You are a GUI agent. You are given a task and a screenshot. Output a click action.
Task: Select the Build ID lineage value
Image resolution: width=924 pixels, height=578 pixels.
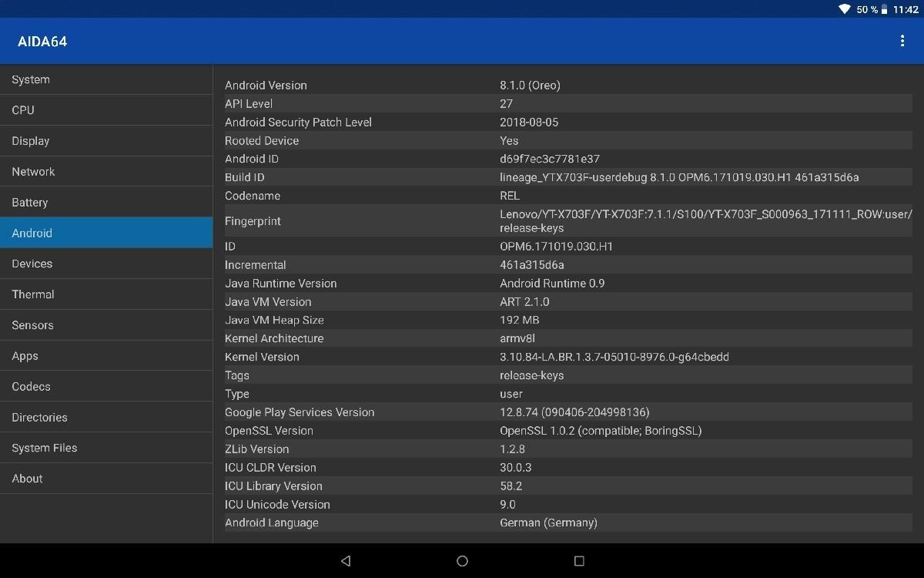tap(679, 177)
